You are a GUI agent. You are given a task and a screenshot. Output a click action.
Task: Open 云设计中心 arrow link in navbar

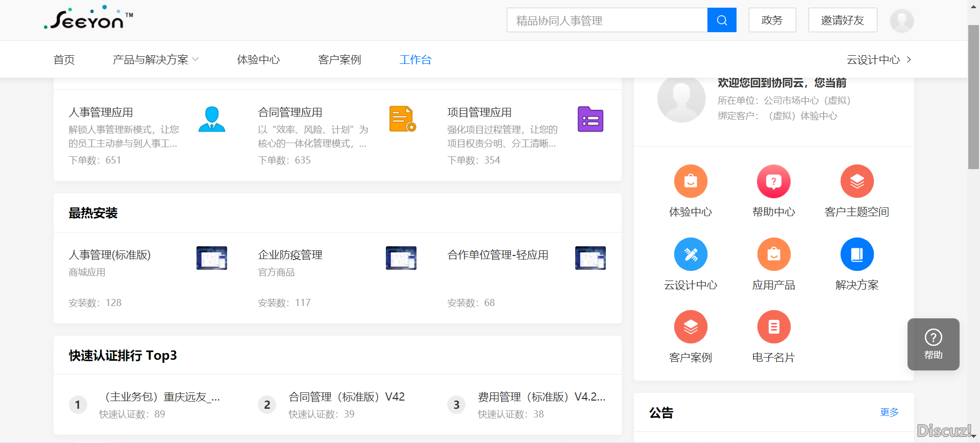(878, 60)
